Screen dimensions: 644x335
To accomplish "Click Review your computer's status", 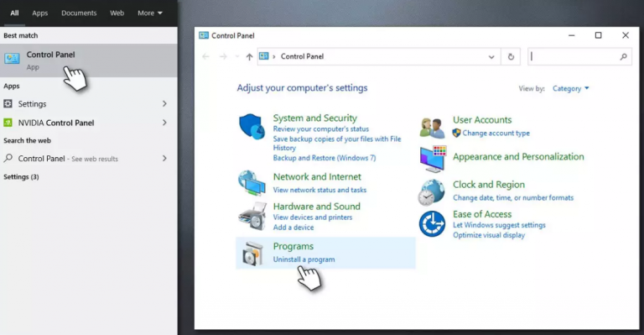I will click(321, 129).
